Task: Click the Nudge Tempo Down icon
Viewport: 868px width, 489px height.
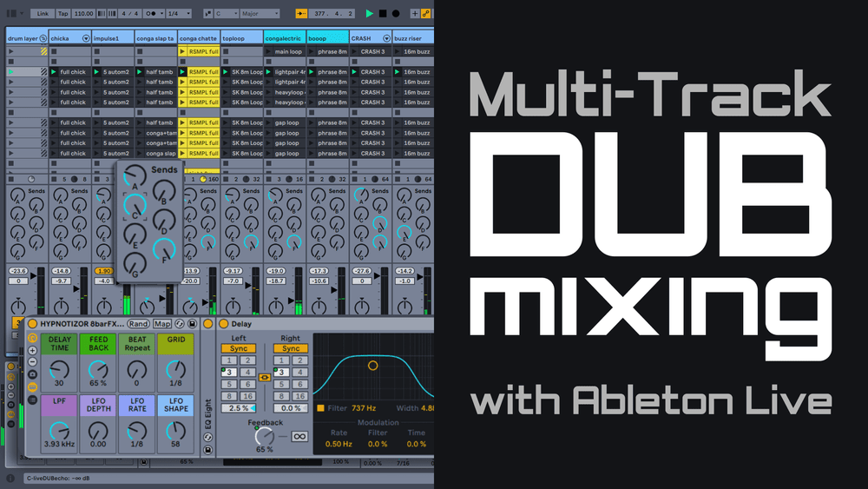Action: point(102,13)
